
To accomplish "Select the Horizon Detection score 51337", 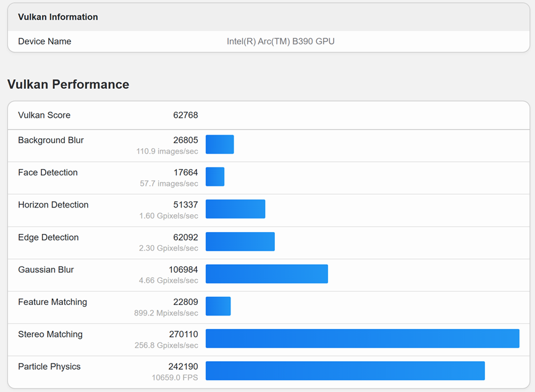I will (x=185, y=205).
